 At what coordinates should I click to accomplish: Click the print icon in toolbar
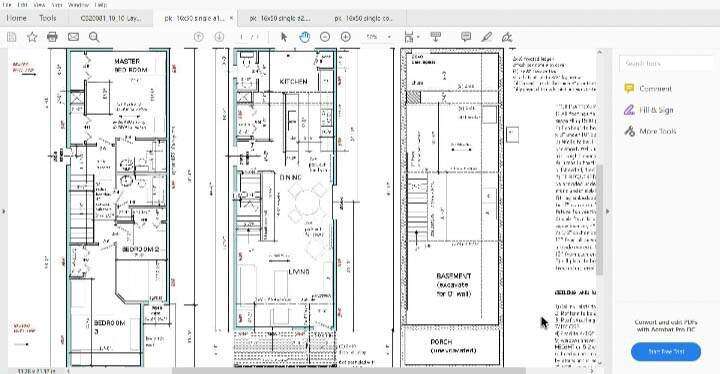coord(52,37)
